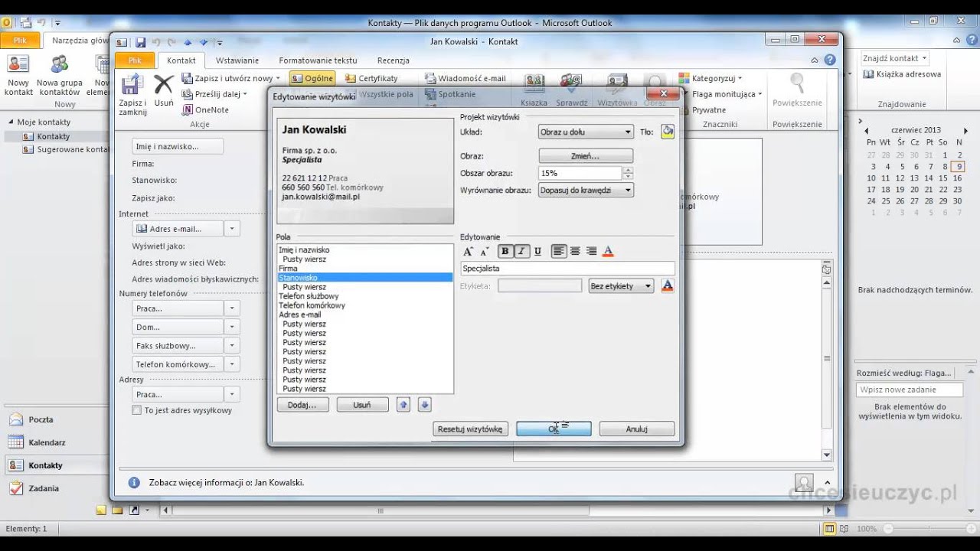Screen dimensions: 980x551
Task: Send contact to OneNote
Action: tap(205, 109)
